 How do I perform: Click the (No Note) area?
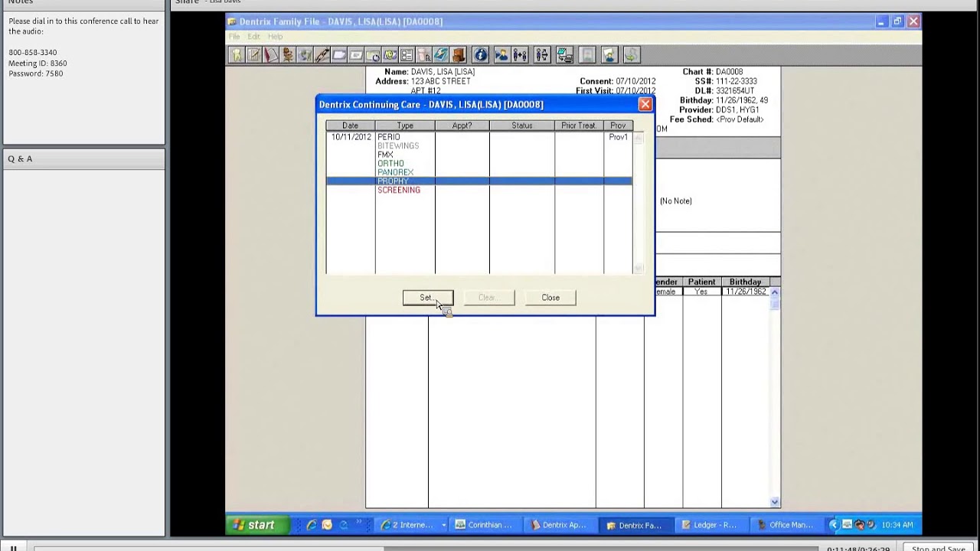pyautogui.click(x=675, y=201)
